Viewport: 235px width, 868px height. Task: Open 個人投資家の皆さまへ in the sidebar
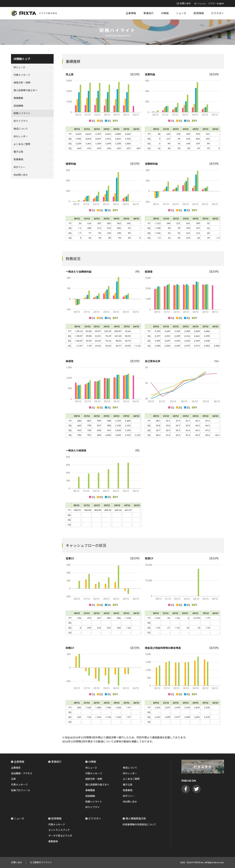(x=32, y=90)
